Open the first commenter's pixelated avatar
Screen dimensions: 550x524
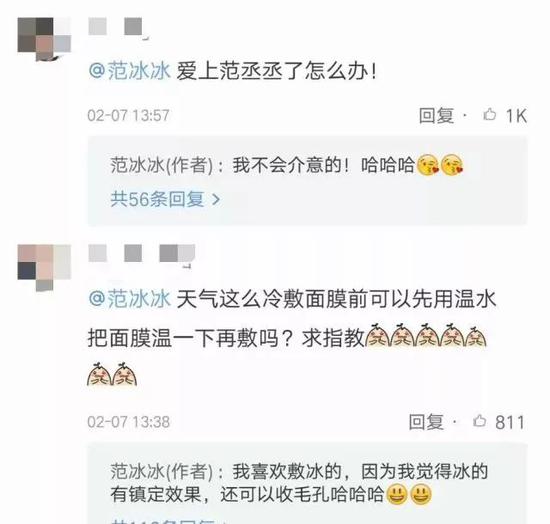[x=44, y=39]
